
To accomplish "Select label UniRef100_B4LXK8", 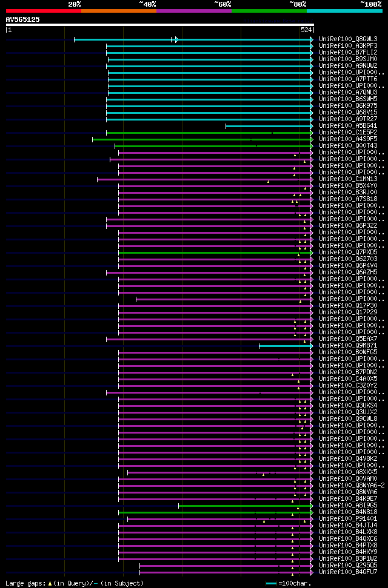I will [348, 532].
